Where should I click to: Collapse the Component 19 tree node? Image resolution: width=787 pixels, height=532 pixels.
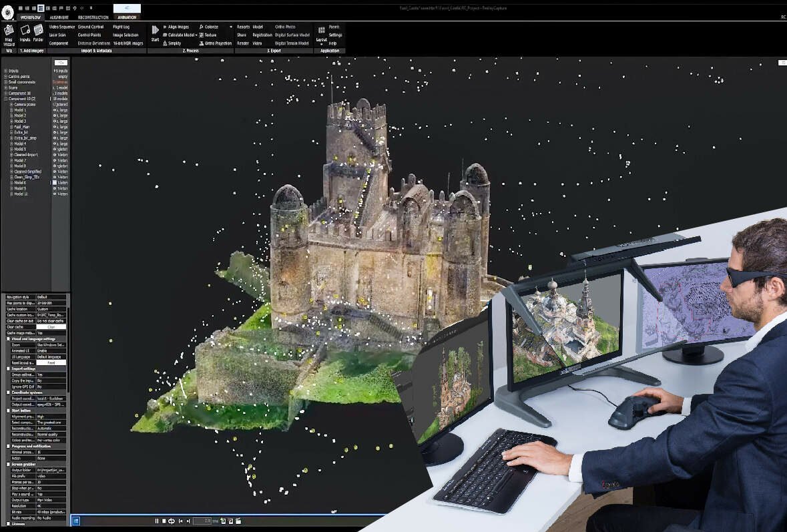click(x=5, y=98)
